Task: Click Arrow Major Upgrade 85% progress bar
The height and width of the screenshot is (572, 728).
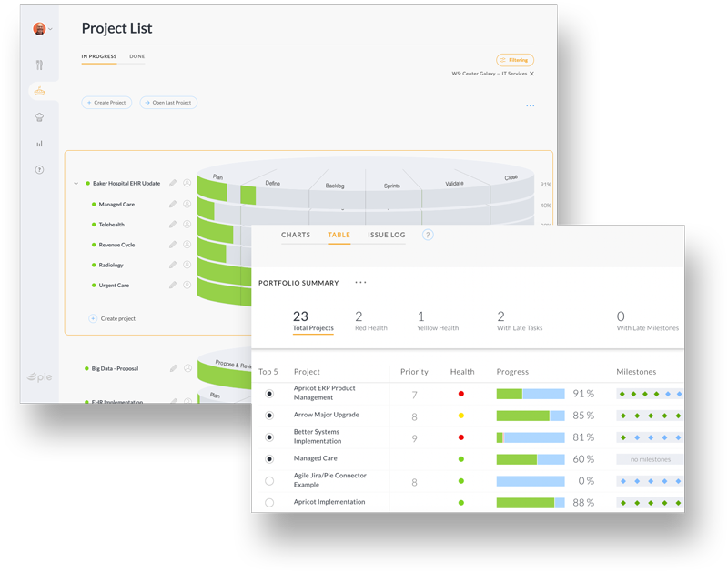Action: point(531,416)
